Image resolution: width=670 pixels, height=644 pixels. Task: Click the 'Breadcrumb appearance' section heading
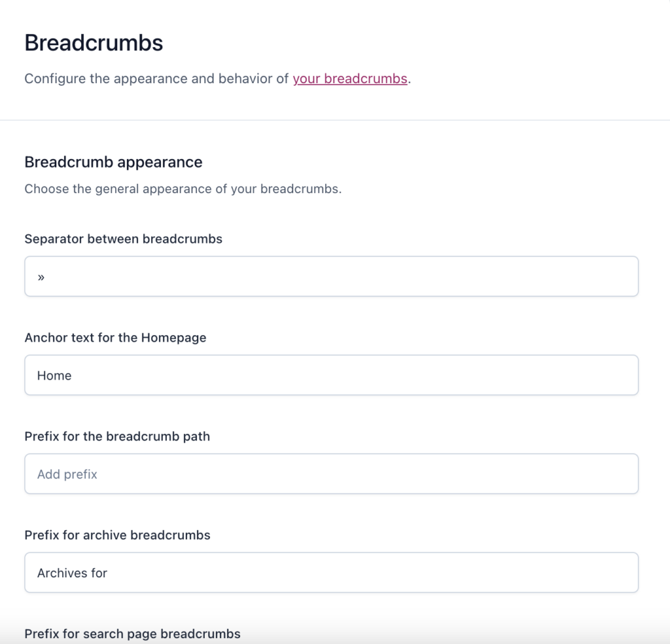tap(113, 162)
